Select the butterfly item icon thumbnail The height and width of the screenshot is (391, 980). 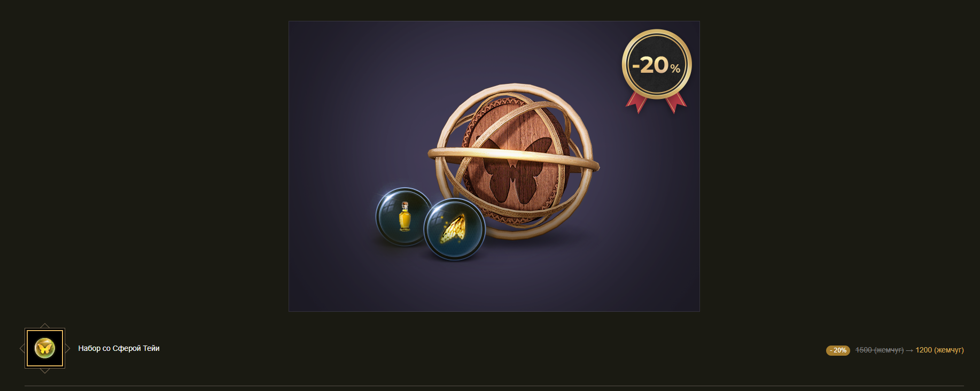(45, 348)
